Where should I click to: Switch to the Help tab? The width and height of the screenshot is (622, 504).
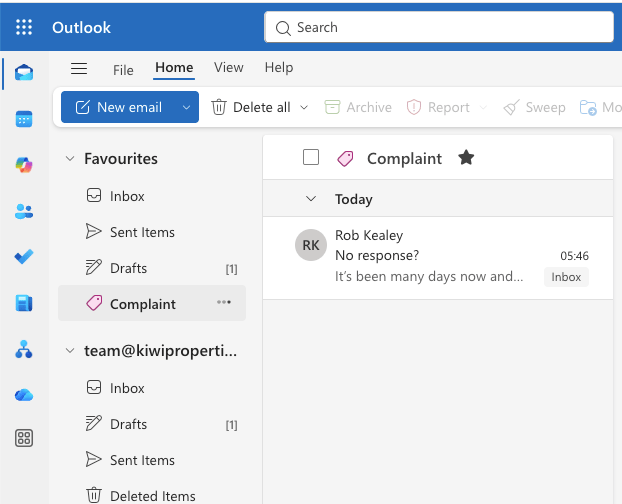pos(279,67)
